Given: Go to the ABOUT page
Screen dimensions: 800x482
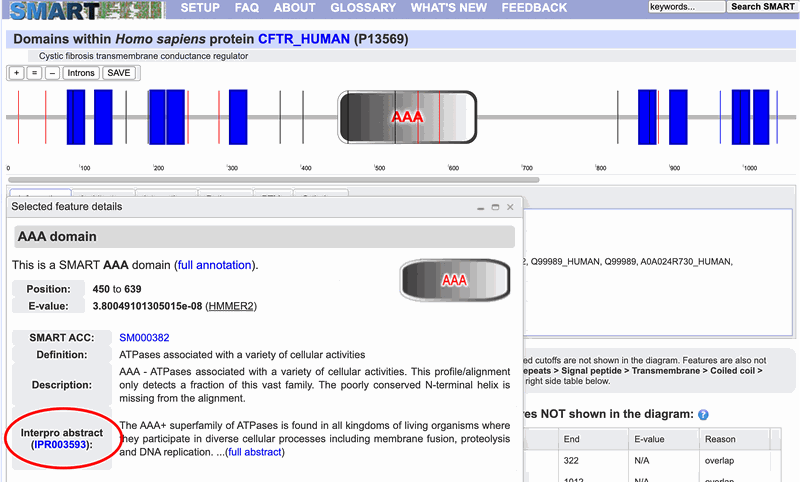Looking at the screenshot, I should (x=294, y=8).
